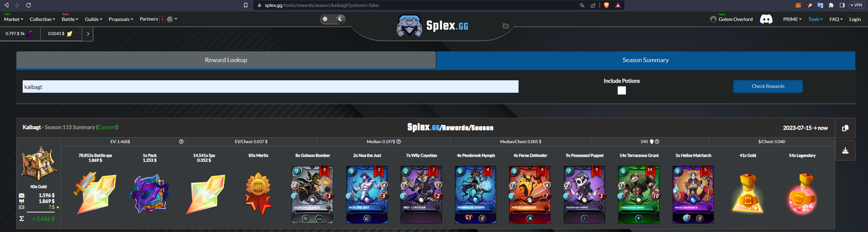Open the Guilds dropdown menu
The height and width of the screenshot is (232, 868).
[x=93, y=19]
